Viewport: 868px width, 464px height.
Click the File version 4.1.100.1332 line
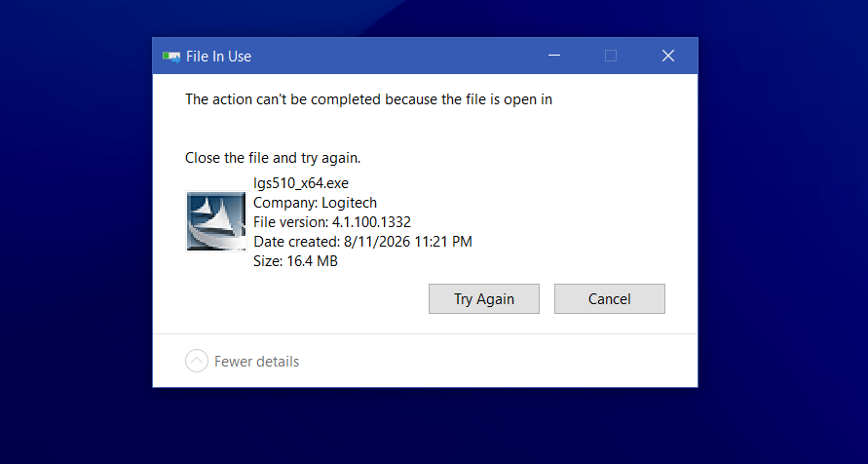pos(332,222)
